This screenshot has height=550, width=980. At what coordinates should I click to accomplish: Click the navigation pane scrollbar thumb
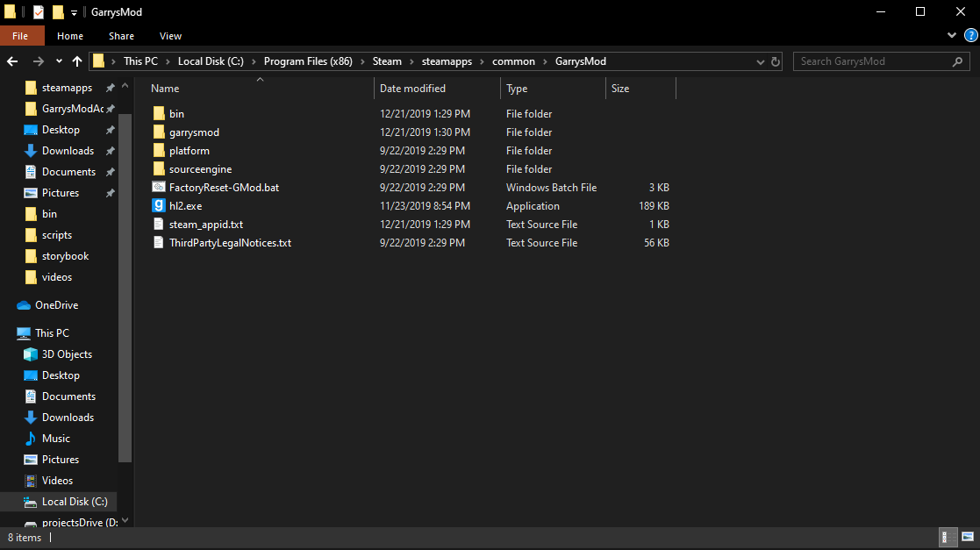[x=125, y=288]
